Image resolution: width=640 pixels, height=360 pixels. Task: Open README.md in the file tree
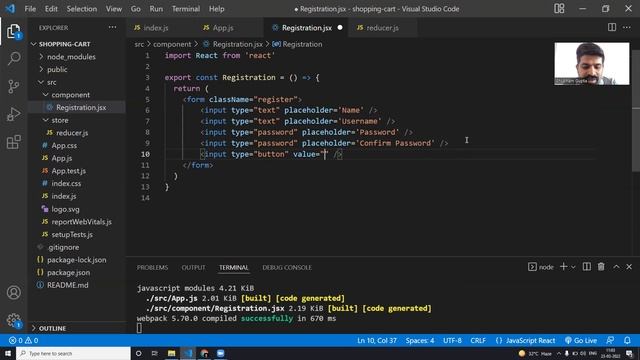click(67, 285)
